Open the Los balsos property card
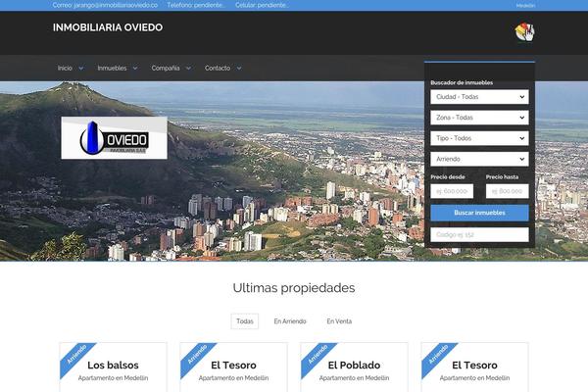588x392 pixels. point(113,367)
